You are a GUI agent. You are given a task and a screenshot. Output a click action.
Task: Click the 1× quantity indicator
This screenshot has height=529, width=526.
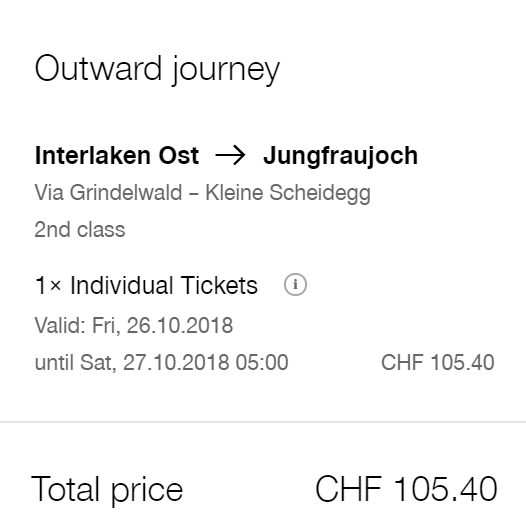point(48,285)
